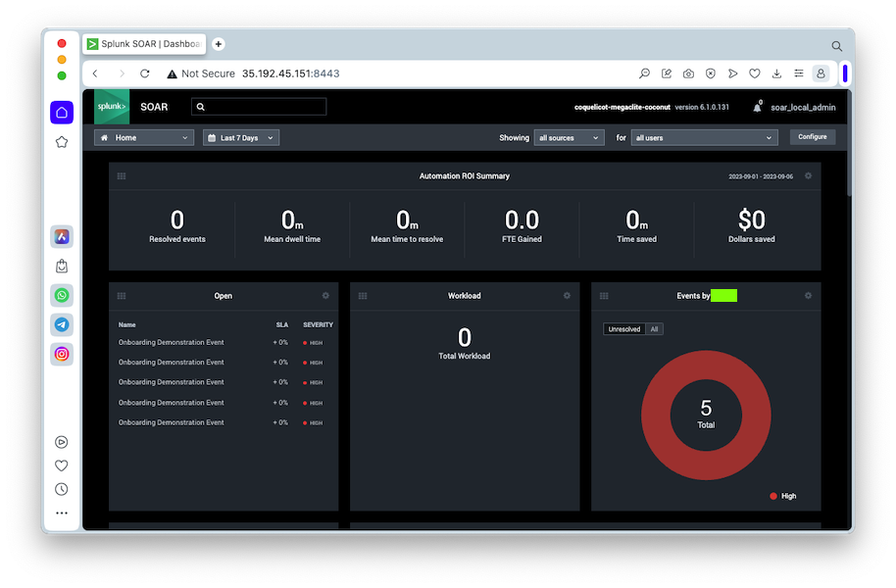This screenshot has width=896, height=588.
Task: Open the all users dropdown
Action: [x=704, y=138]
